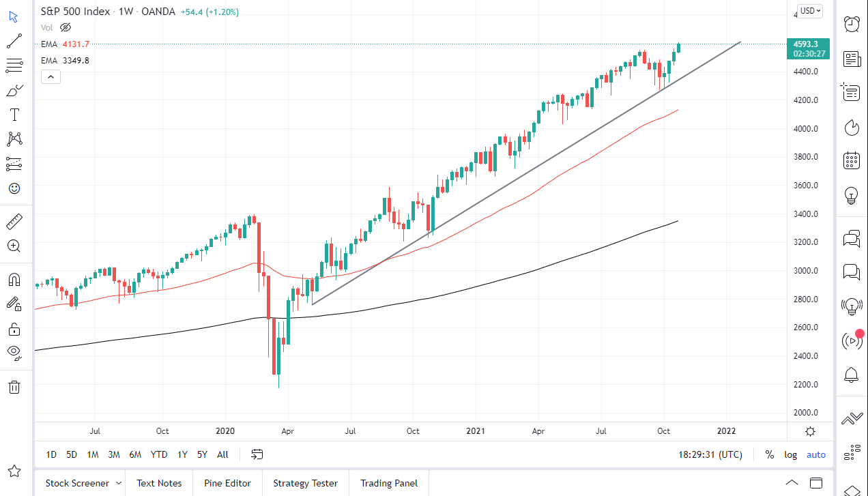Select the text annotation tool
Screen dimensions: 868x496
pyautogui.click(x=14, y=115)
